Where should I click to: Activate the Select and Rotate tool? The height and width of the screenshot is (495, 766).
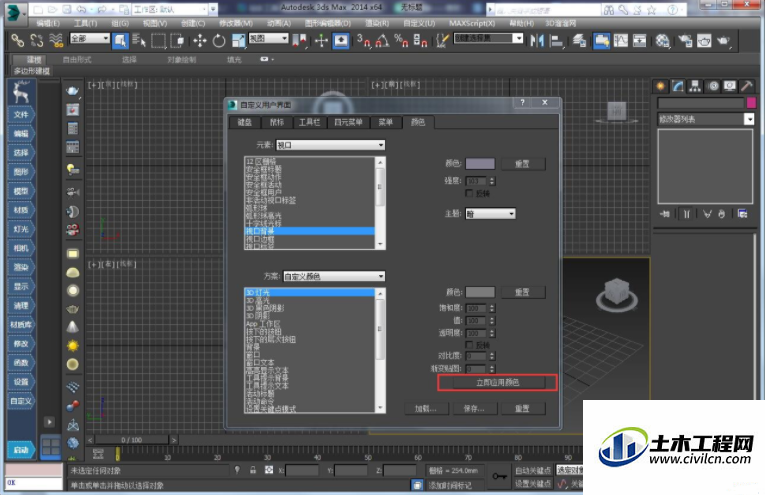(219, 41)
